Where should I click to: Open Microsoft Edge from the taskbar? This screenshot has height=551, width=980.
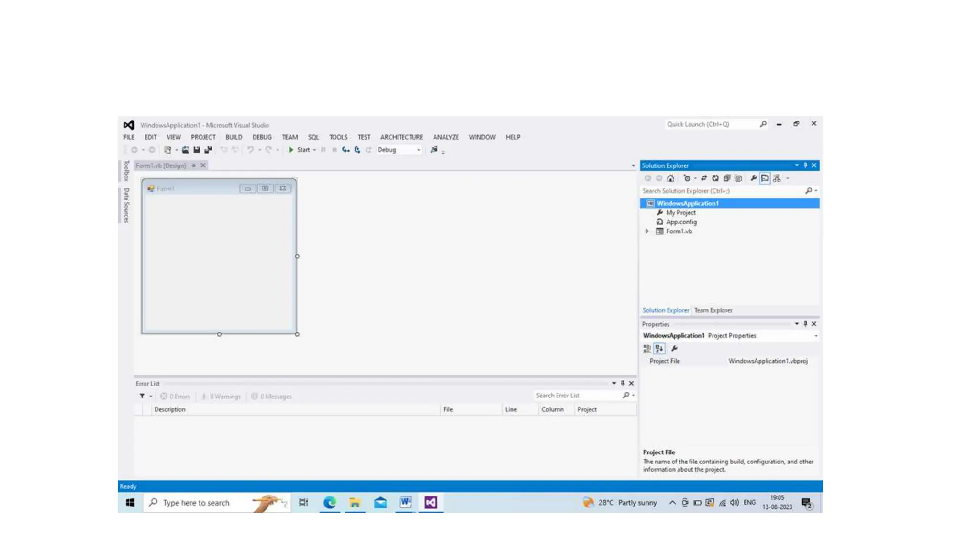pyautogui.click(x=330, y=503)
